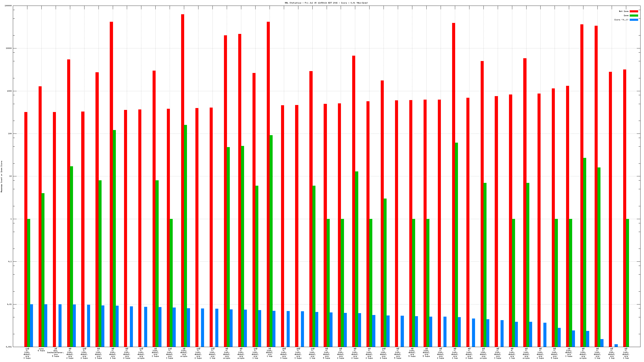Viewport: 644px width, 362px height.
Task: Click the "none 6 hops" x-axis label
Action: point(41,350)
